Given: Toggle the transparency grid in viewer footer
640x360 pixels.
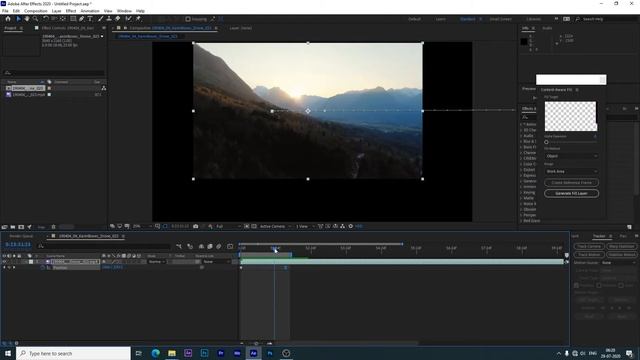Looking at the screenshot, I should [x=254, y=226].
